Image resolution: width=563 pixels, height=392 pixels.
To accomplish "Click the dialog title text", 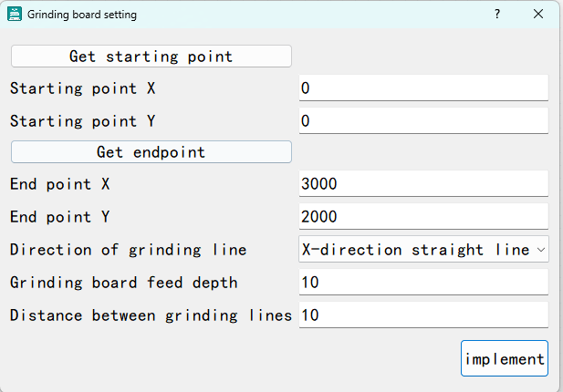I will point(82,15).
